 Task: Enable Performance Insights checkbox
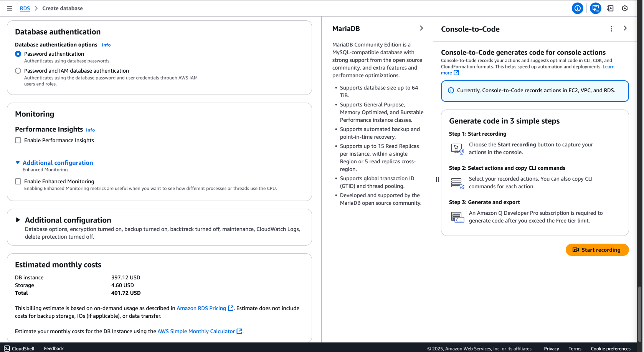(18, 140)
